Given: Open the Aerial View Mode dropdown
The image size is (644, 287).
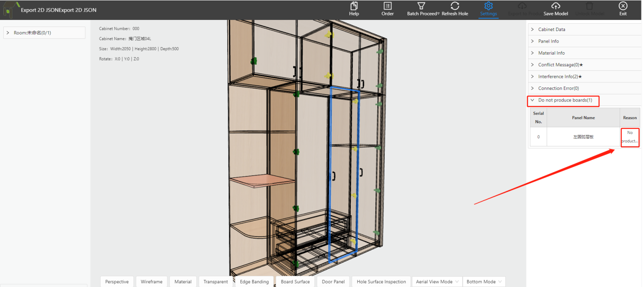Looking at the screenshot, I should [x=437, y=282].
